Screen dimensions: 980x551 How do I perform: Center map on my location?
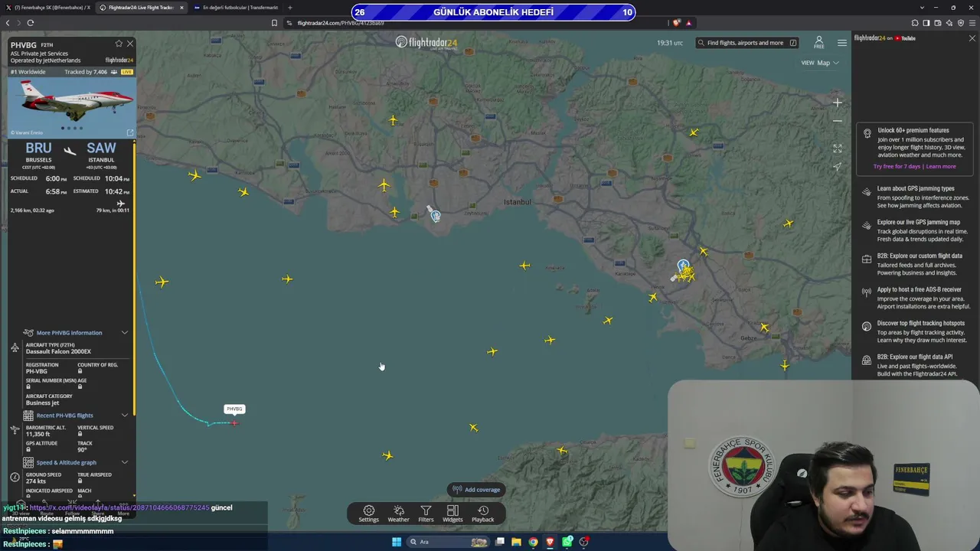[x=838, y=167]
